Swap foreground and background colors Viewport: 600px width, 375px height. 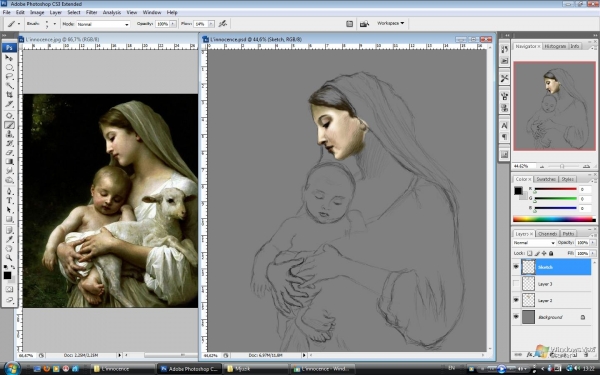click(x=13, y=267)
